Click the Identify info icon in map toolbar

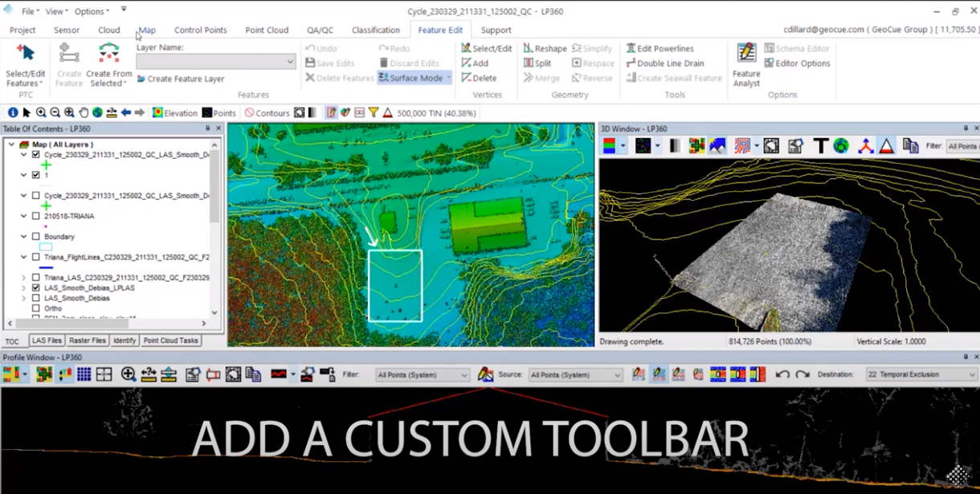coord(13,113)
